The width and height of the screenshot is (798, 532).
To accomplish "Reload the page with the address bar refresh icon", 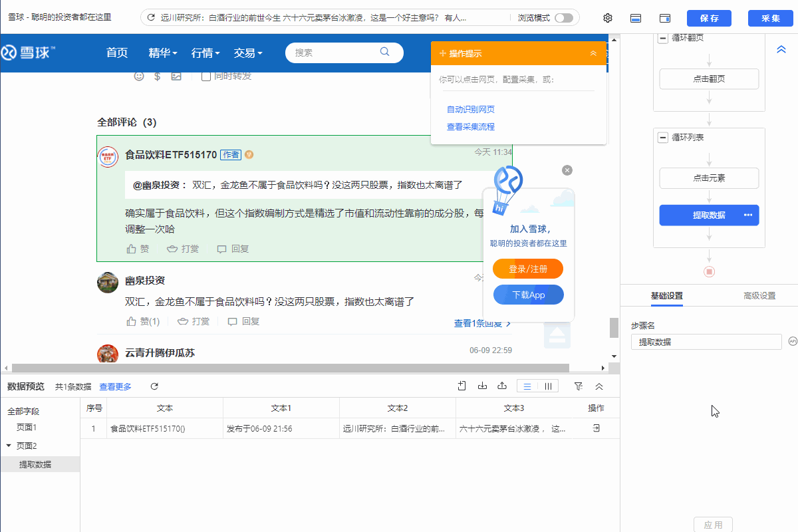I will (151, 18).
